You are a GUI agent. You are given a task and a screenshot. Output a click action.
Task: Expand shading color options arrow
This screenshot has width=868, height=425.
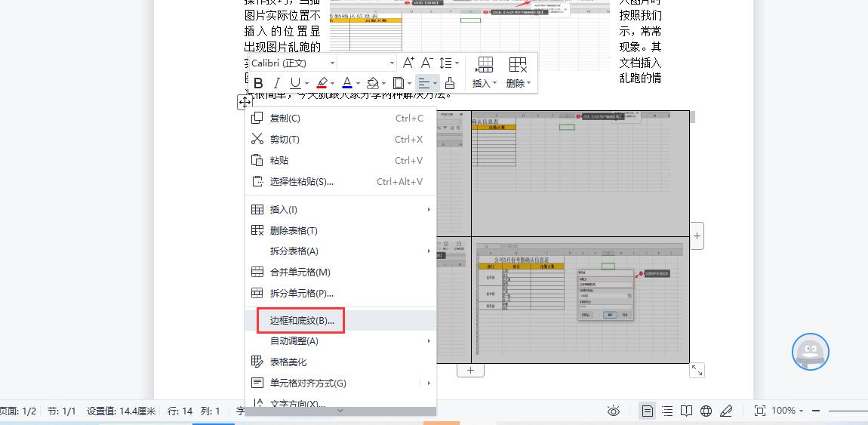(383, 84)
